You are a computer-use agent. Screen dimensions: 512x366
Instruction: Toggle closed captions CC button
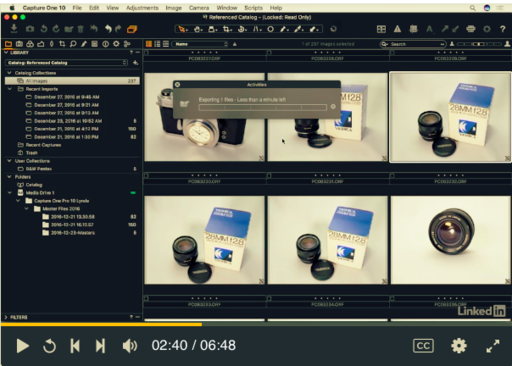(423, 346)
